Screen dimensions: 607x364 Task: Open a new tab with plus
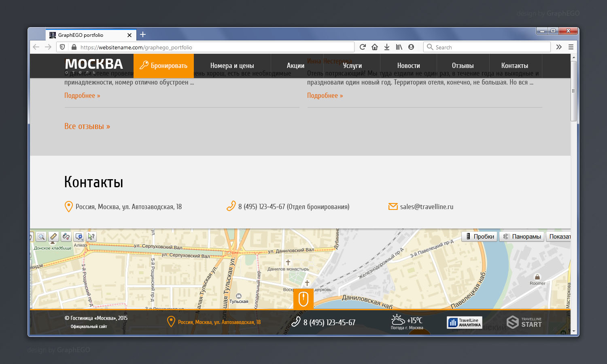pyautogui.click(x=143, y=35)
